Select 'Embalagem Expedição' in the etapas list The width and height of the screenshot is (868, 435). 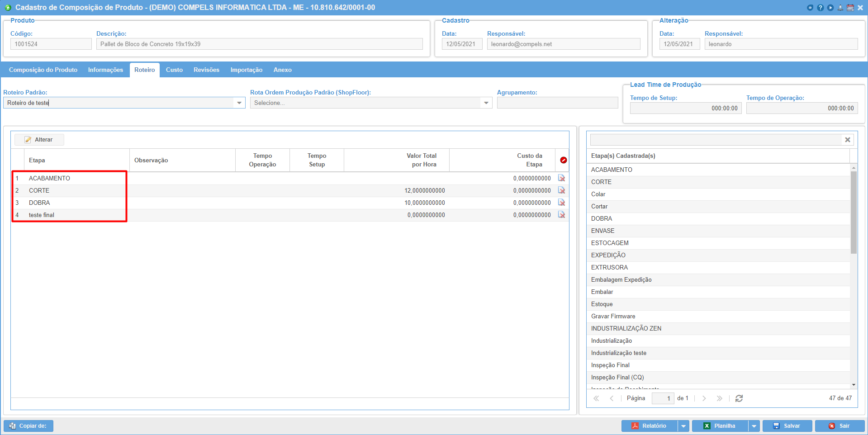coord(718,279)
